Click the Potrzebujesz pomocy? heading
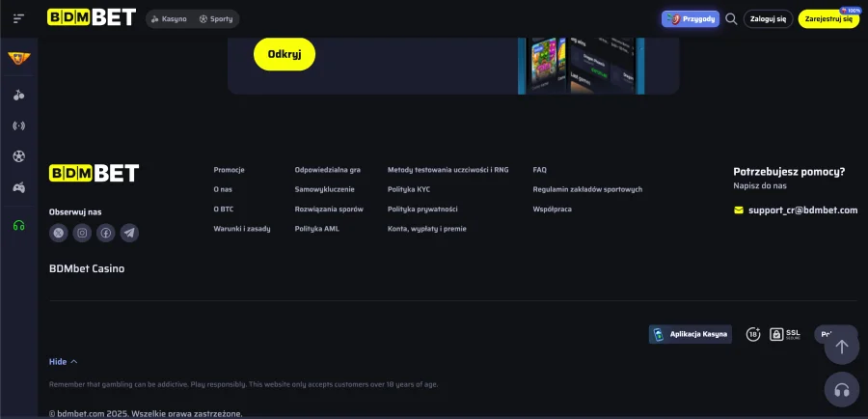868x419 pixels. tap(789, 171)
